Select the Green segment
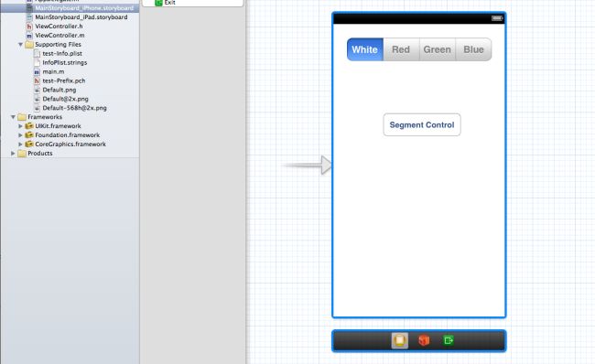Image resolution: width=595 pixels, height=364 pixels. pyautogui.click(x=438, y=49)
